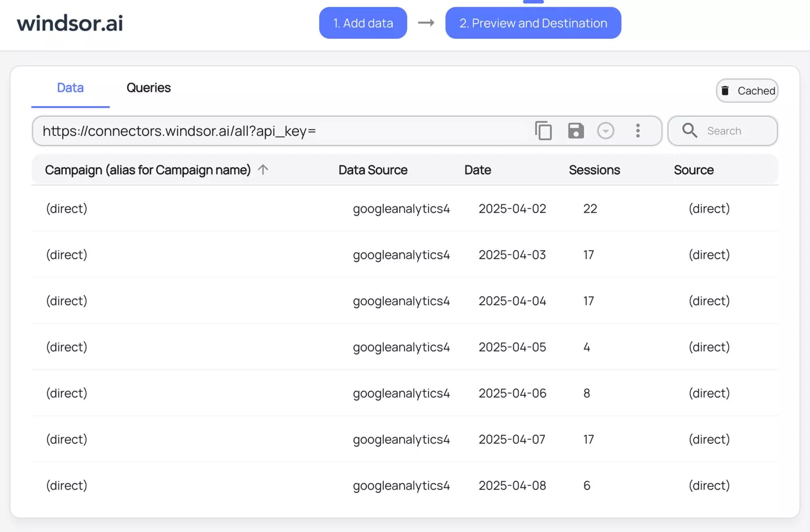Sort by the Data Source column header
This screenshot has height=532, width=810.
coord(373,170)
